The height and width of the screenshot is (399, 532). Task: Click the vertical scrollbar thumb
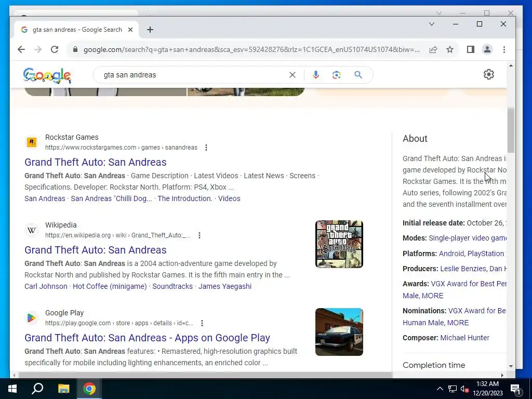tap(511, 130)
